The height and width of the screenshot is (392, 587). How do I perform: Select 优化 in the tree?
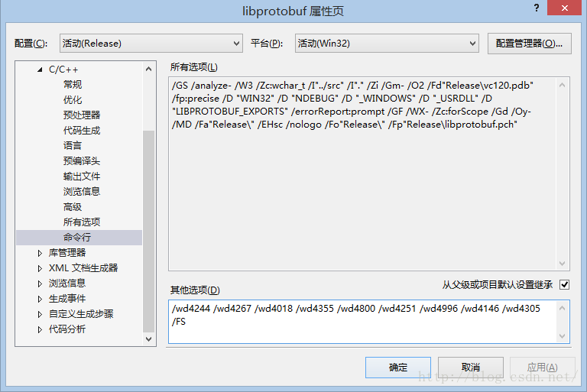click(x=73, y=100)
